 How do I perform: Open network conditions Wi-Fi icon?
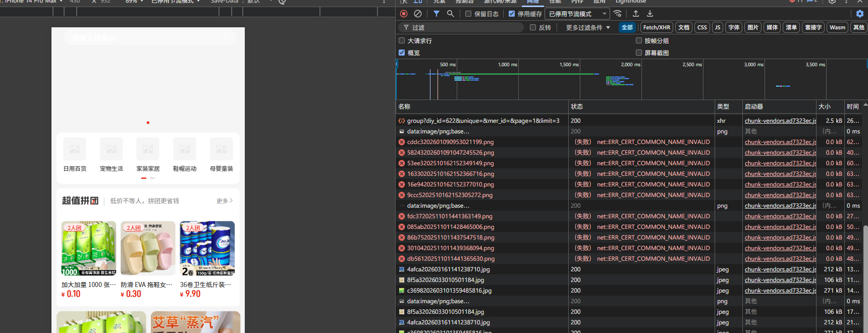point(617,14)
